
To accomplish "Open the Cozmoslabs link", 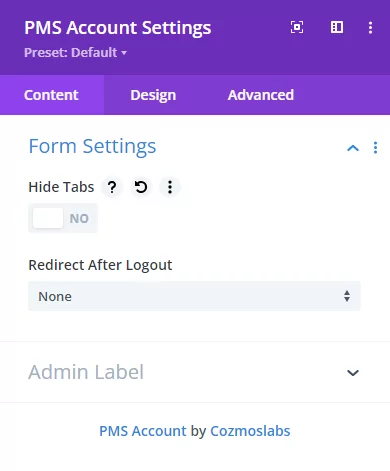I will (250, 431).
